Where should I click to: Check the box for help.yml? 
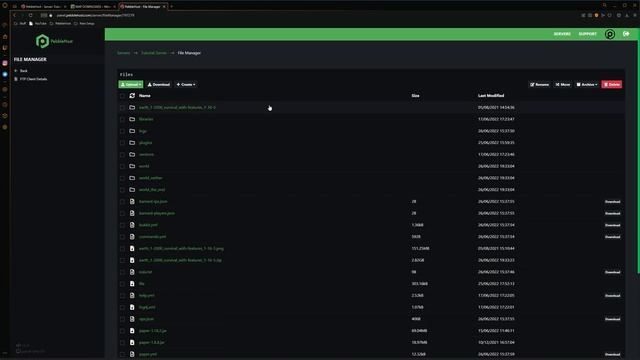tap(122, 296)
